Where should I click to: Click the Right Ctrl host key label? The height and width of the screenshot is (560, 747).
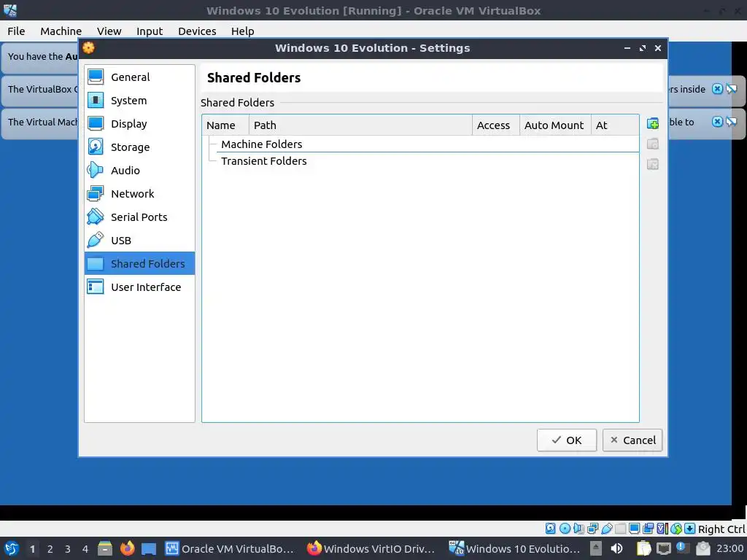pos(721,529)
